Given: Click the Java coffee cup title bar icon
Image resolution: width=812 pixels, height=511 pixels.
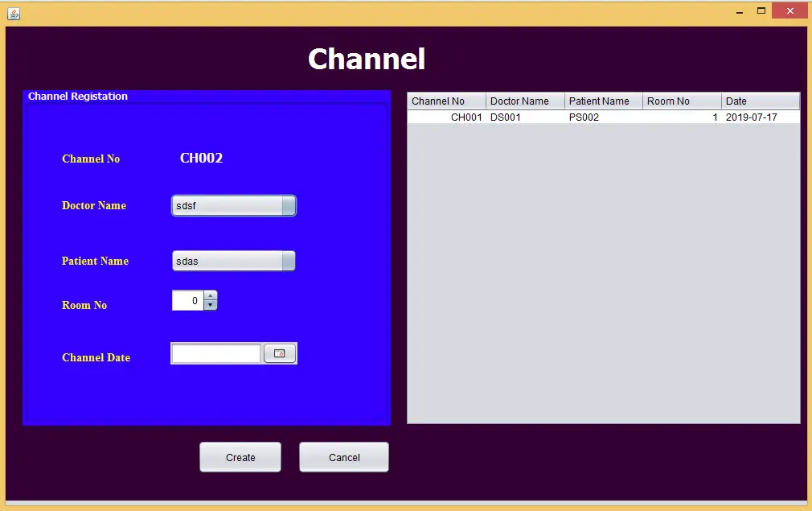Looking at the screenshot, I should 13,13.
